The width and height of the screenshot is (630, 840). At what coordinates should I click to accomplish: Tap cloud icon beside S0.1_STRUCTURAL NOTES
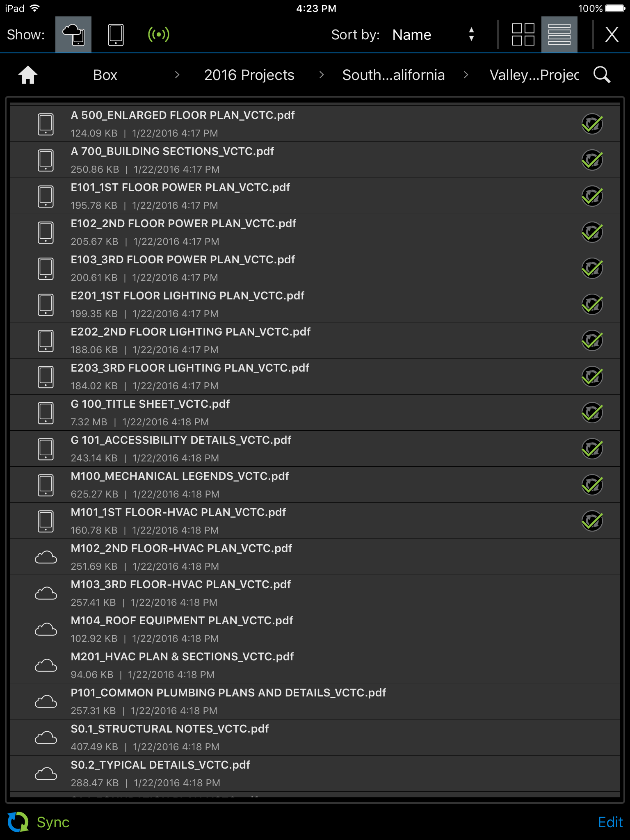coord(46,737)
